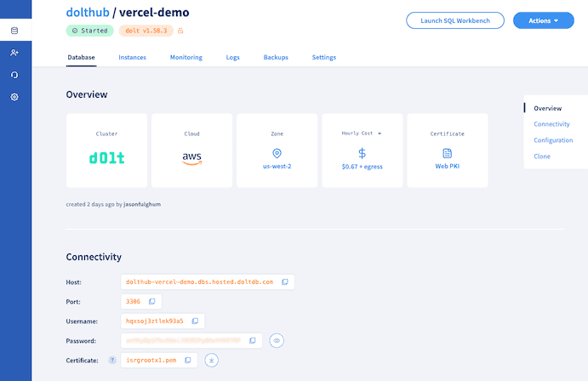
Task: Click the Certificate help question mark
Action: (x=112, y=360)
